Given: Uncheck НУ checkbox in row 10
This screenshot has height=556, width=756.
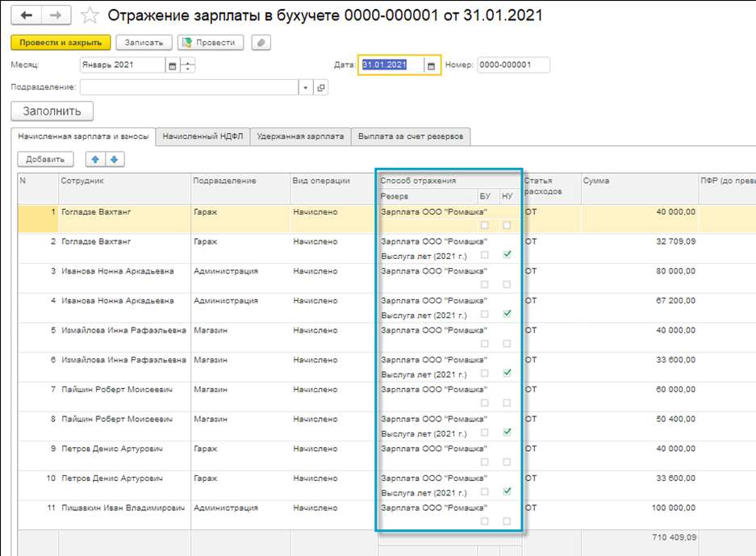Looking at the screenshot, I should click(507, 491).
